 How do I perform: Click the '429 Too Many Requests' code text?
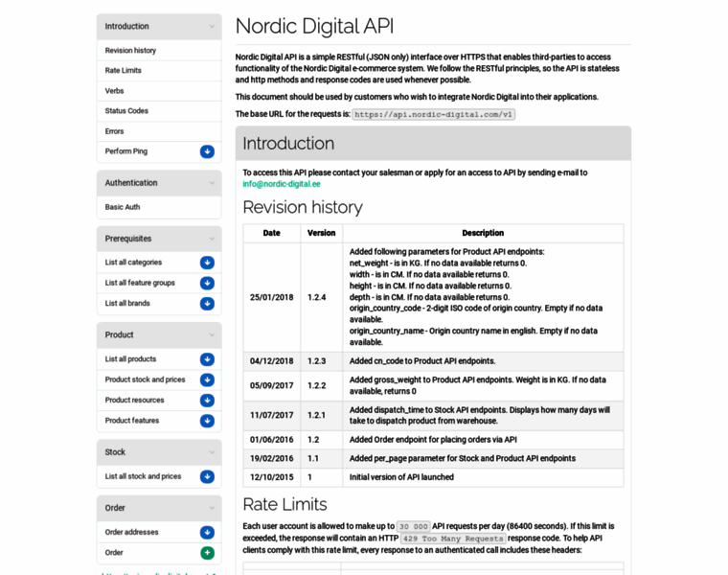453,539
